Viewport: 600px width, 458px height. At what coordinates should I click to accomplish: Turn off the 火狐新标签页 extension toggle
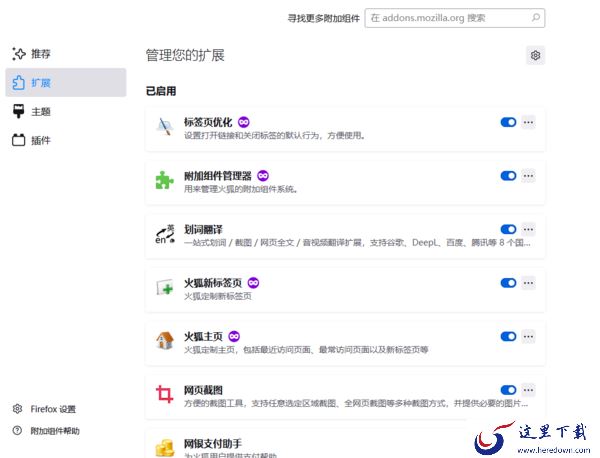coord(508,283)
